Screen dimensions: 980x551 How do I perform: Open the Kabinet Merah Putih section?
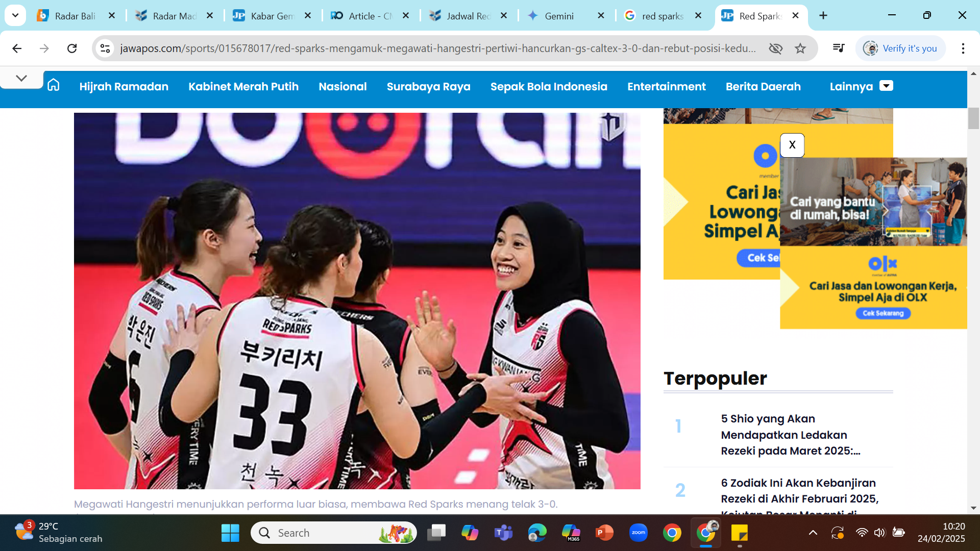pos(243,87)
